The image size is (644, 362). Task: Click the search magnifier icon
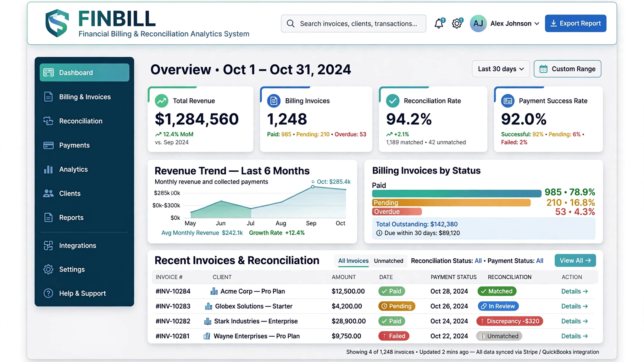[x=291, y=24]
